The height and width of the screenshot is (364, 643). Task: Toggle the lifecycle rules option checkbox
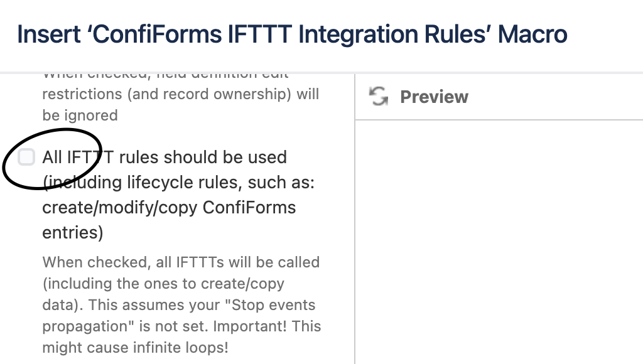(26, 157)
